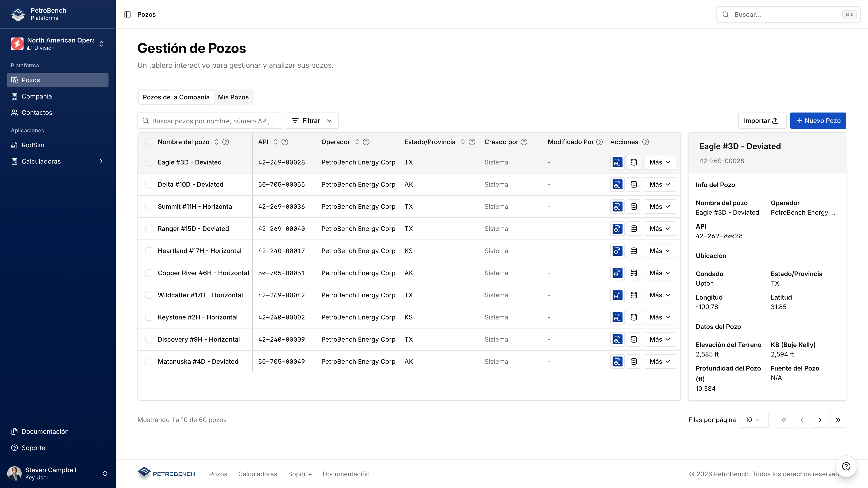Click floating help button at bottom right

(x=846, y=466)
